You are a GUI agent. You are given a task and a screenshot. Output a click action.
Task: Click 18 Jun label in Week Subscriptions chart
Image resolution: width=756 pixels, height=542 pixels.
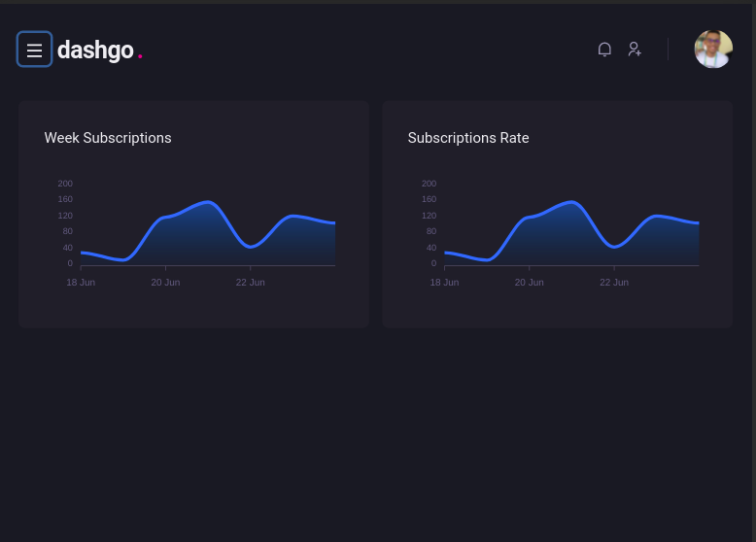tap(81, 283)
